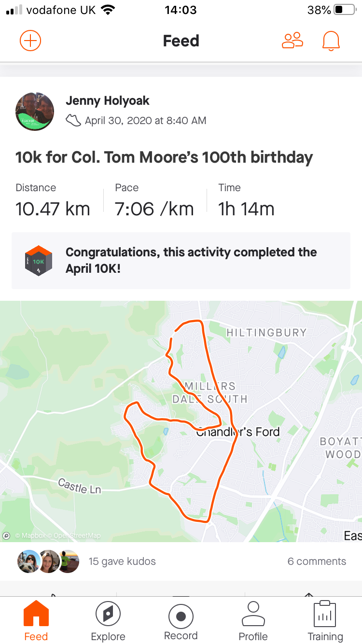Tap the April 10K congratulations banner

pos(191,260)
